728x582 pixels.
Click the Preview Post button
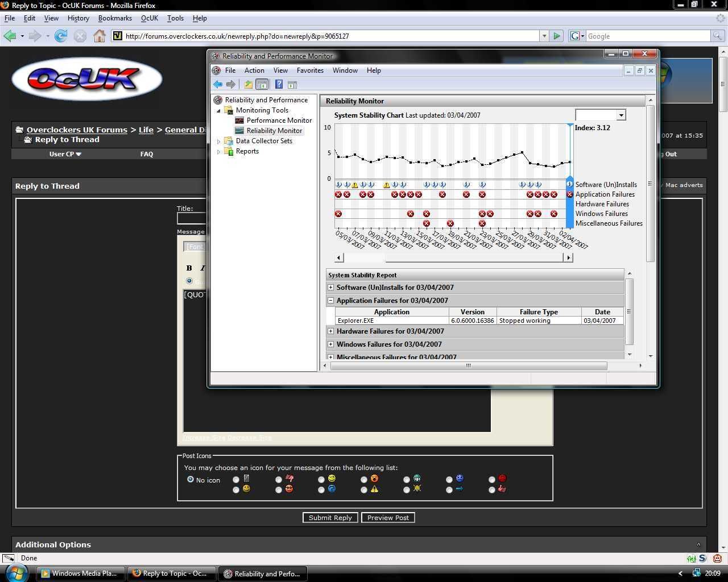point(388,518)
